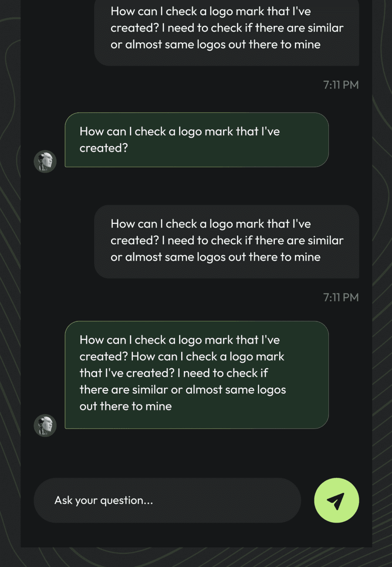This screenshot has height=567, width=392.
Task: Click the short two-line green bot reply bubble
Action: tap(196, 140)
